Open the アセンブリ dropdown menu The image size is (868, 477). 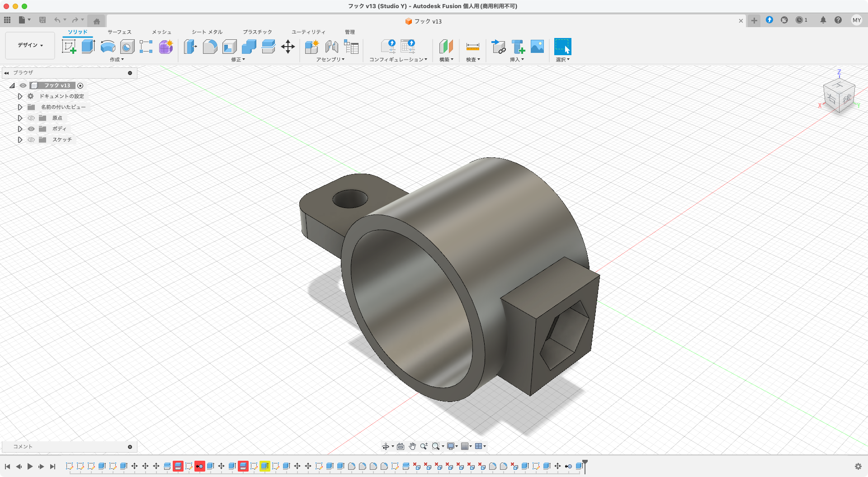point(330,60)
